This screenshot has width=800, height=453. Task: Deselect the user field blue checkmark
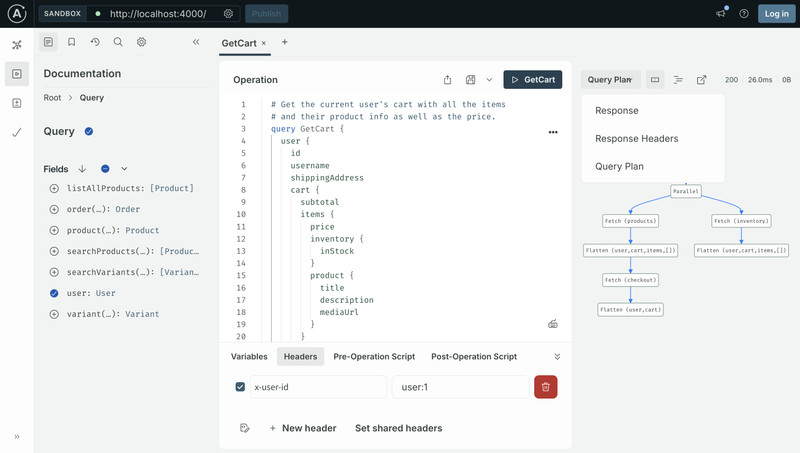click(54, 293)
